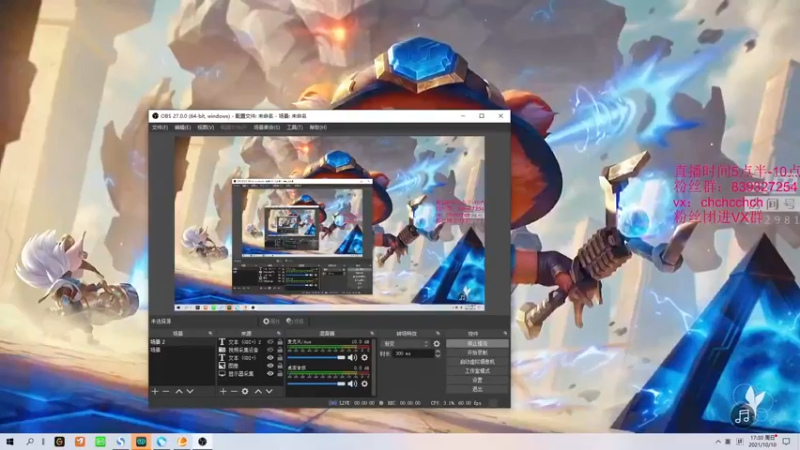The width and height of the screenshot is (800, 450).
Task: Toggle lock on 视频采集设备 source
Action: pyautogui.click(x=280, y=350)
